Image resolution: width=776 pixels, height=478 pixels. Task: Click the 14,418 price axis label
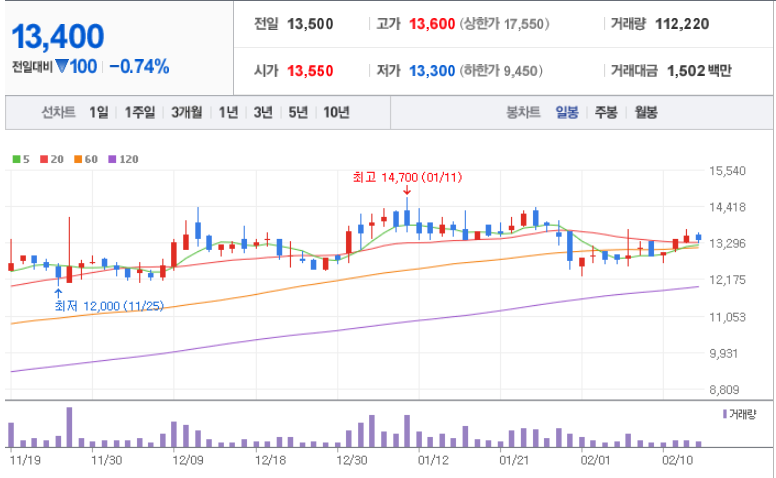727,207
